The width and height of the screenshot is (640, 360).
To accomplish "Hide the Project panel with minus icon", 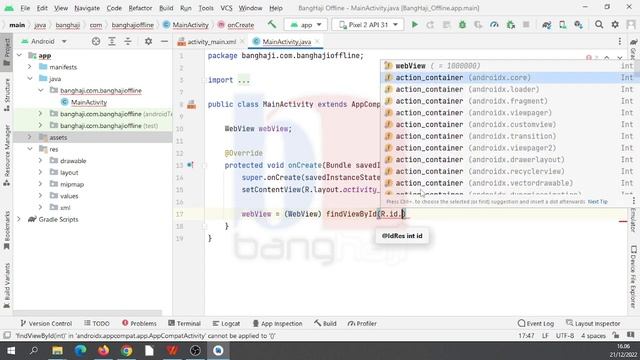I will point(164,41).
